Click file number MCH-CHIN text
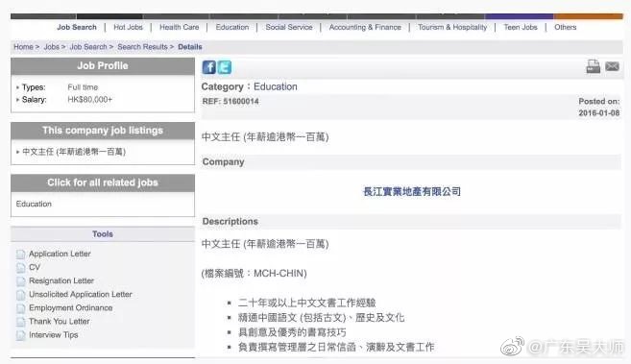Viewport: 631px width, 364px height. [254, 274]
